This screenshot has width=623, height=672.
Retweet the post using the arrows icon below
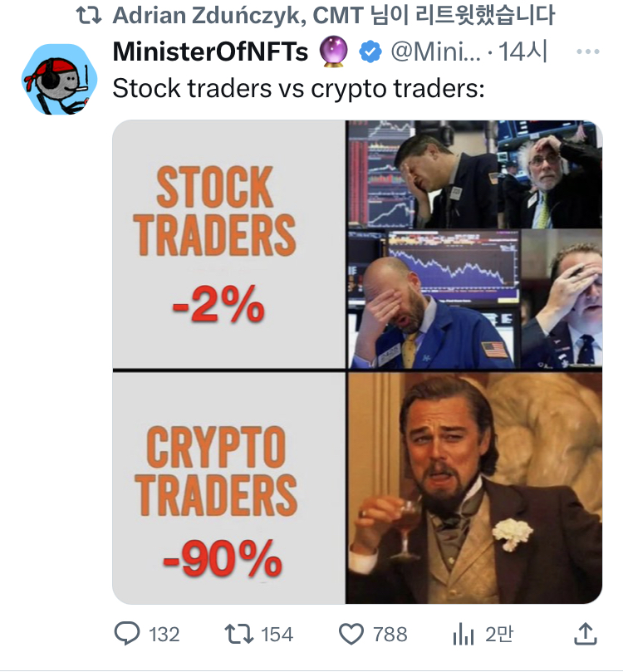click(x=238, y=635)
